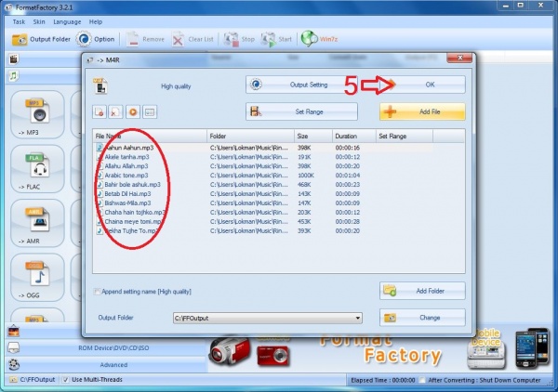Expand the Advanced section
This screenshot has width=558, height=392.
113,365
